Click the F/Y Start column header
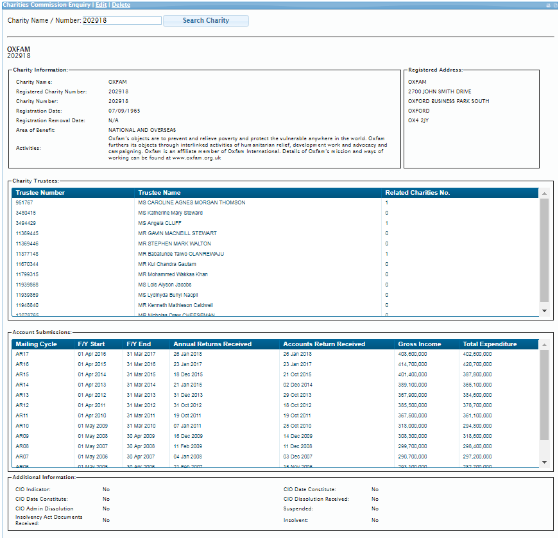This screenshot has height=538, width=558. (99, 344)
